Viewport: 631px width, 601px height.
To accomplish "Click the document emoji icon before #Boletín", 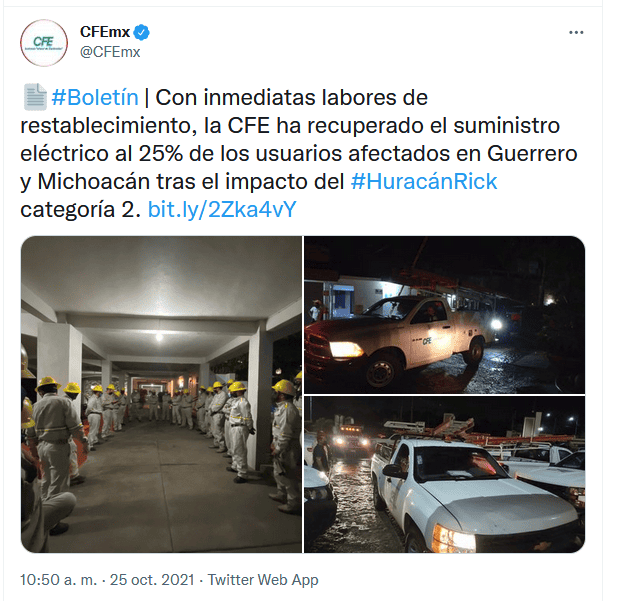I will 35,97.
